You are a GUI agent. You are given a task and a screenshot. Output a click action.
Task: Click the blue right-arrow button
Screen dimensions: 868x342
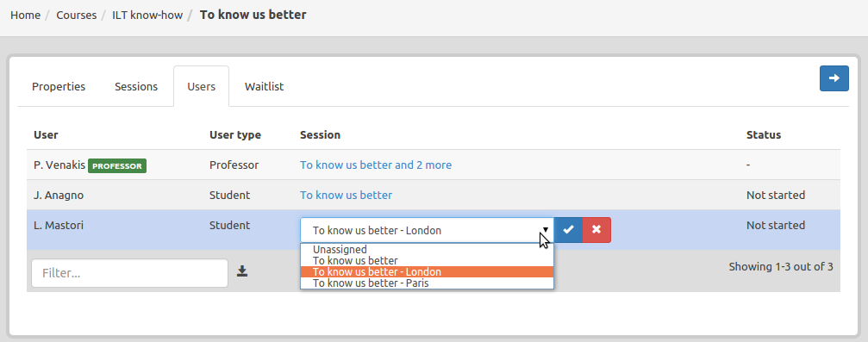(834, 78)
